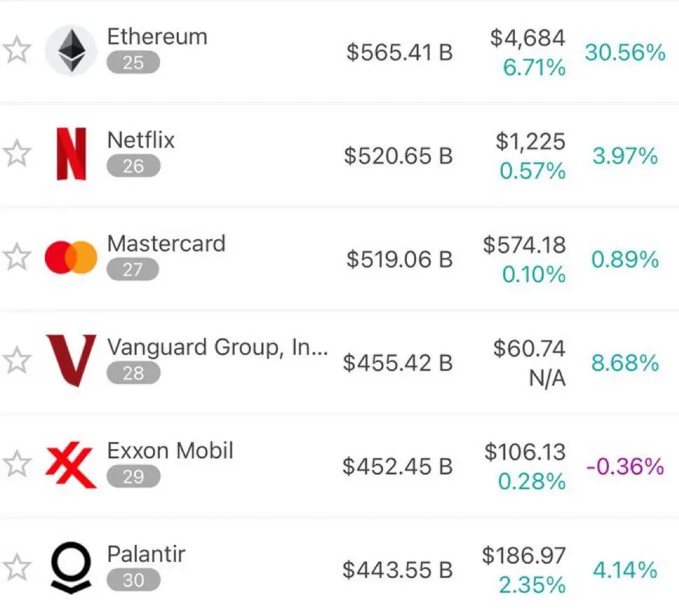The image size is (679, 616).
Task: Tap the red Netflix N logo
Action: 72,154
